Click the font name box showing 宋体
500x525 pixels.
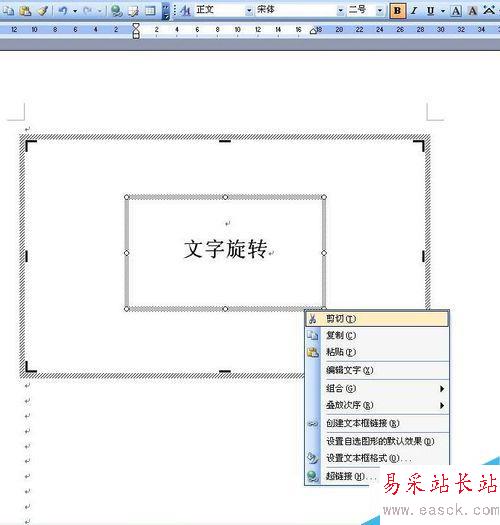[296, 10]
